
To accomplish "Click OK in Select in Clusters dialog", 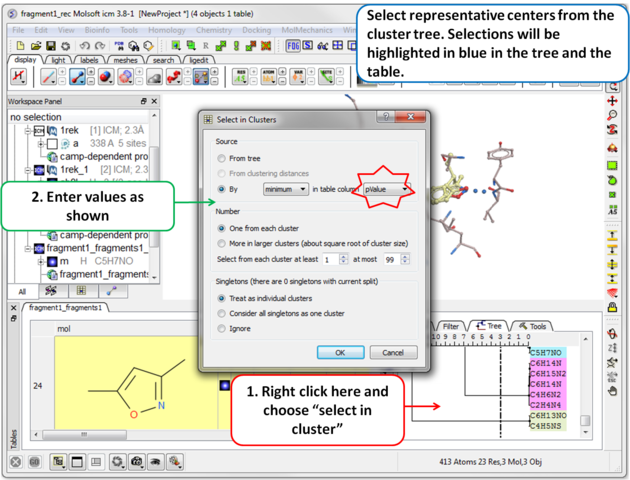I will click(x=340, y=352).
